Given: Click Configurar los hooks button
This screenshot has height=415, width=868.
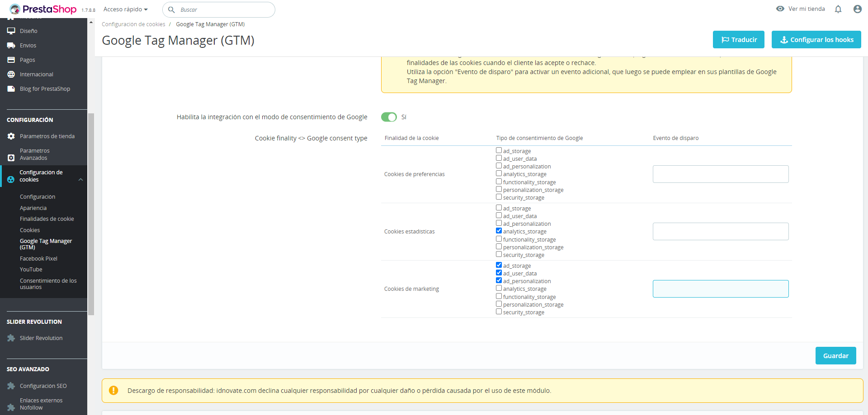Looking at the screenshot, I should (x=816, y=39).
